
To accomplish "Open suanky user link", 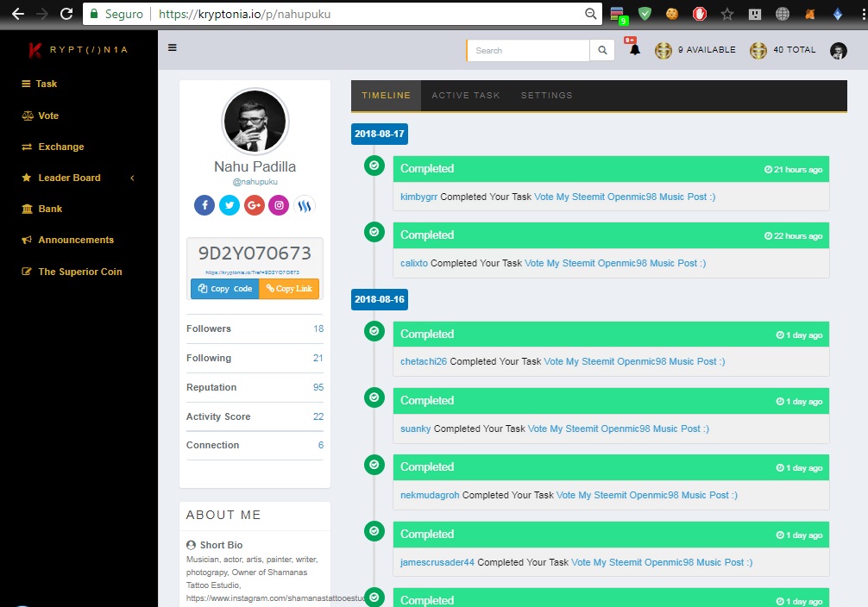I will click(415, 429).
